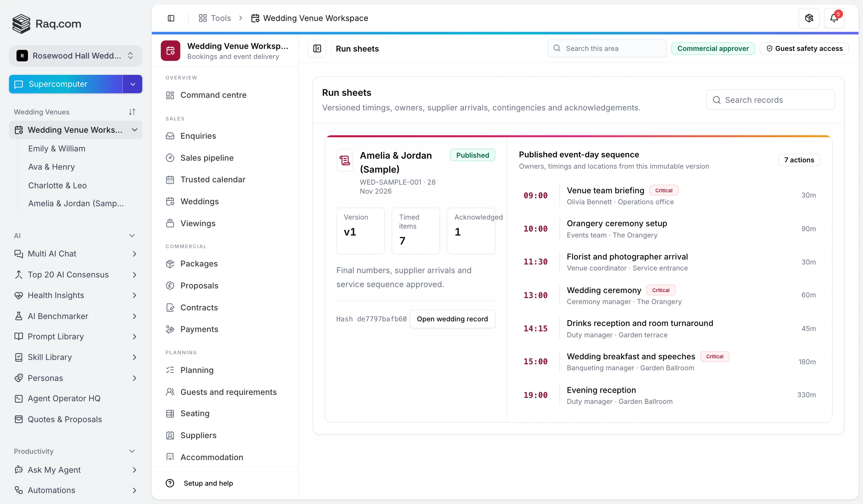Open the Rosewood Hall workspace switcher
863x504 pixels.
coord(75,56)
